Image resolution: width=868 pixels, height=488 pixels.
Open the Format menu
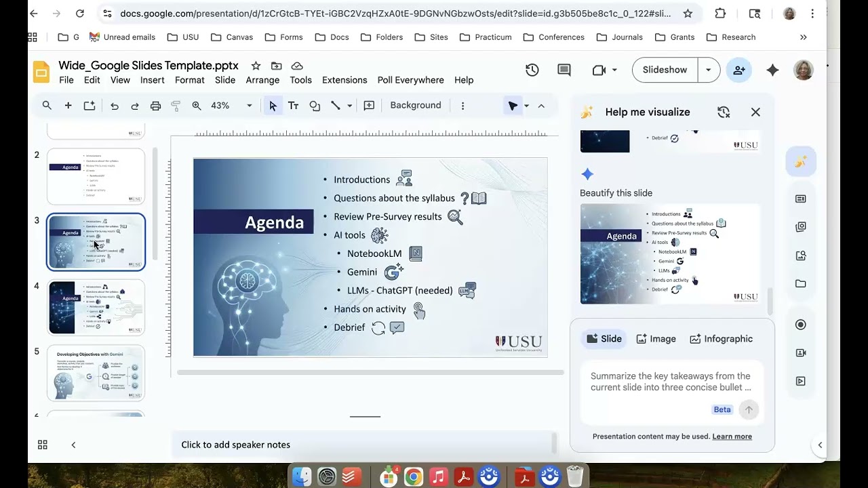click(190, 80)
